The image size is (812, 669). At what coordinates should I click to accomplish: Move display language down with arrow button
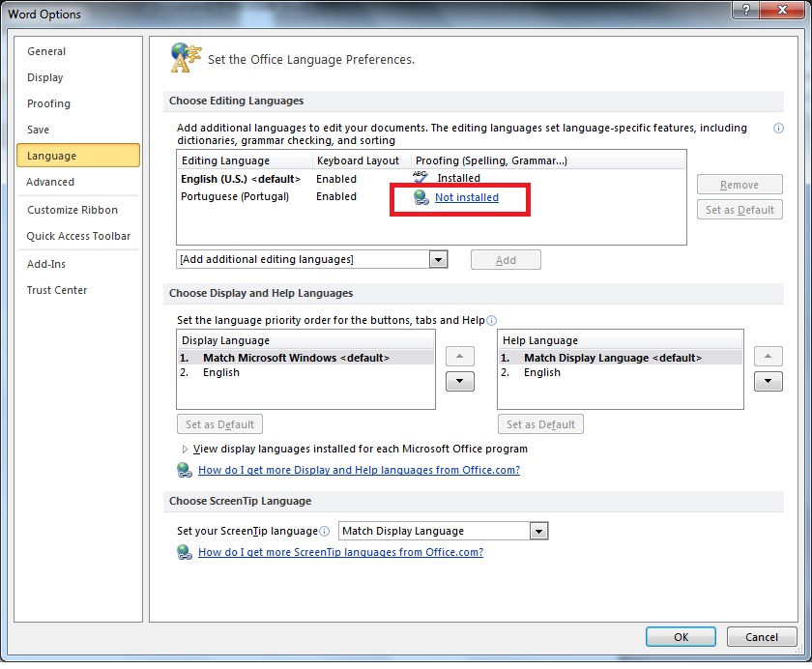click(460, 382)
